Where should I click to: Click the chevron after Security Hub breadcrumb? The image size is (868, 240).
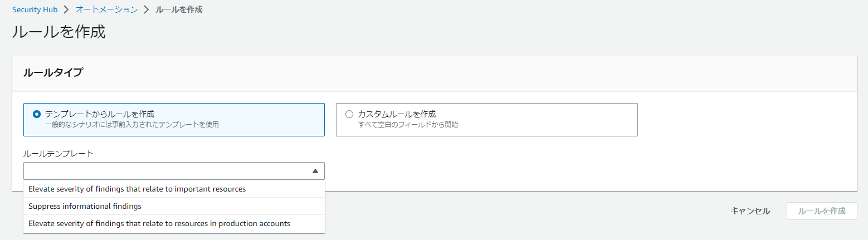point(66,9)
